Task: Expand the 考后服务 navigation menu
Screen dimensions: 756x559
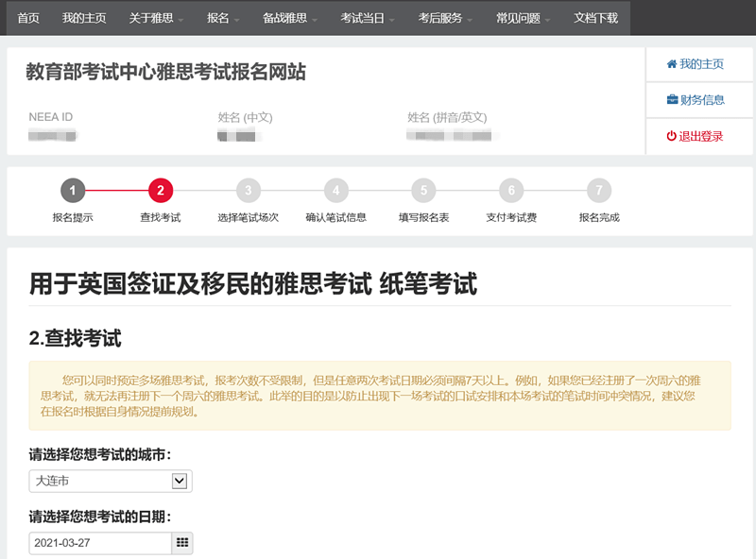Action: tap(445, 18)
